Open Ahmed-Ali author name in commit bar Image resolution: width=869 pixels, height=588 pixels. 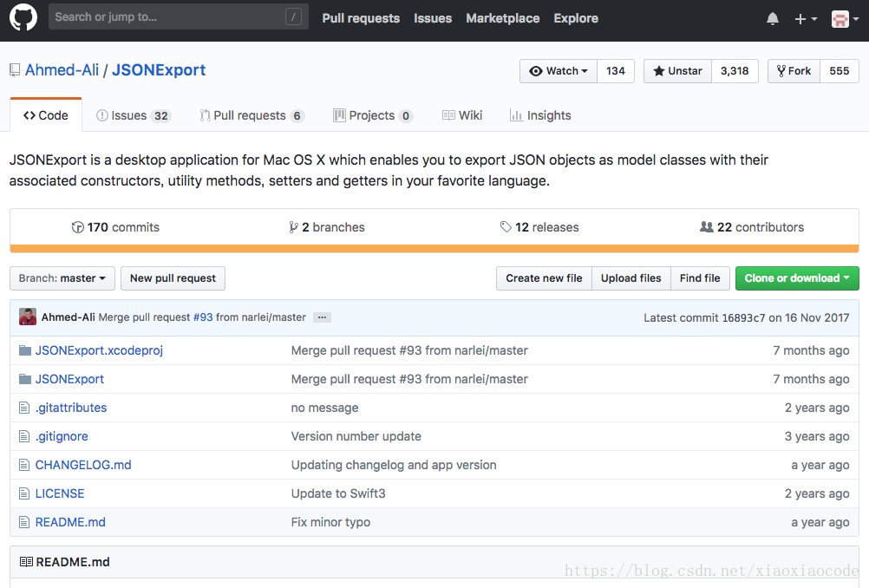pos(69,317)
